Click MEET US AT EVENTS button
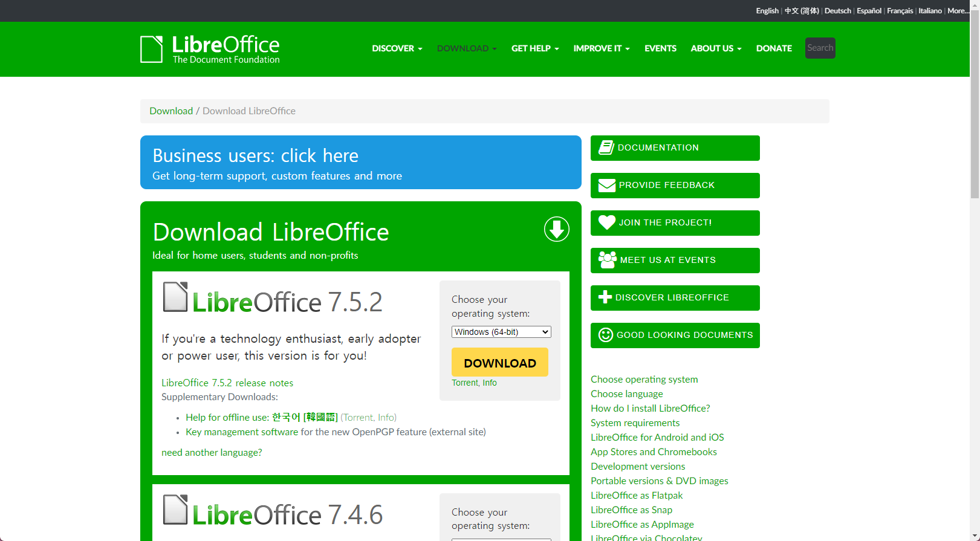This screenshot has height=541, width=980. tap(675, 261)
